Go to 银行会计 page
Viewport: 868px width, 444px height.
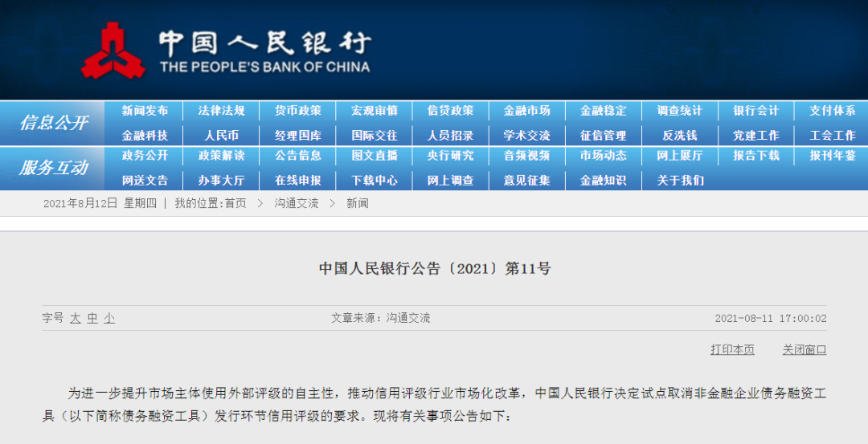(756, 111)
